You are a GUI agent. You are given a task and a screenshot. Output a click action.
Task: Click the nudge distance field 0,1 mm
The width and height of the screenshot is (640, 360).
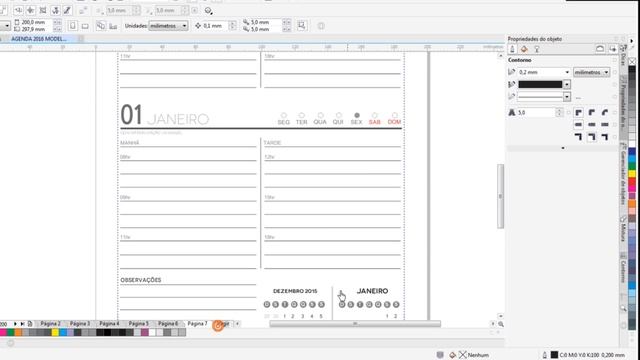tap(215, 26)
